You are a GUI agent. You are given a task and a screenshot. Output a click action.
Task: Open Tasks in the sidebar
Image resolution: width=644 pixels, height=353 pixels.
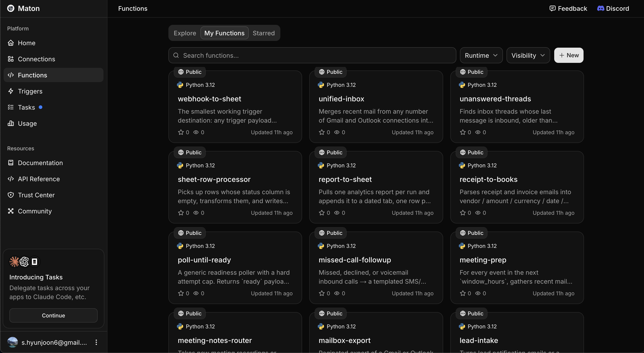(54, 107)
